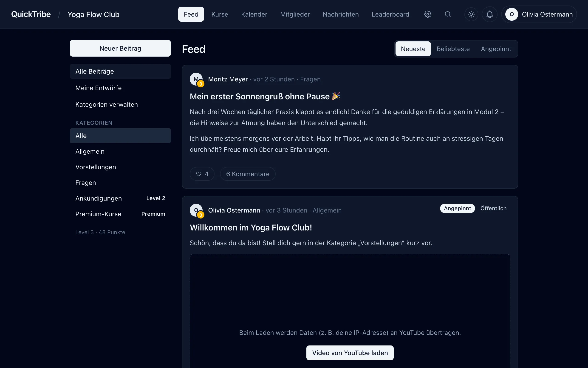The width and height of the screenshot is (588, 368).
Task: Open Yoga Flow Club community link
Action: [93, 14]
